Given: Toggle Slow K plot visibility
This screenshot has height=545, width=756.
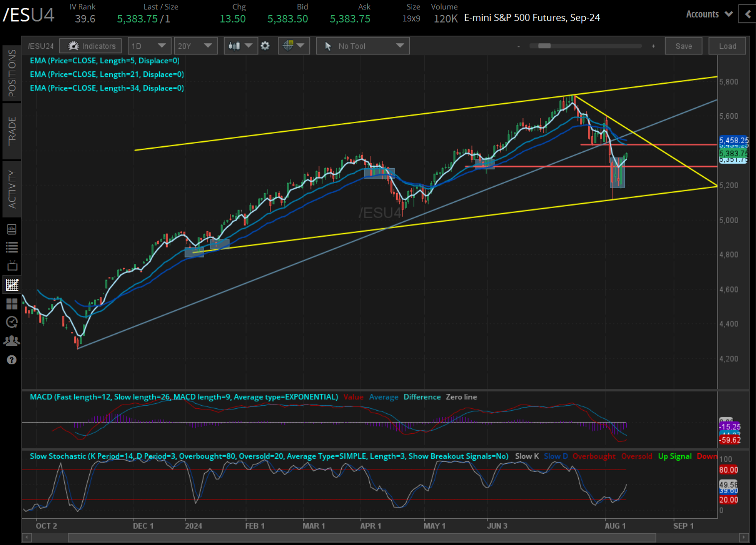Looking at the screenshot, I should click(527, 456).
